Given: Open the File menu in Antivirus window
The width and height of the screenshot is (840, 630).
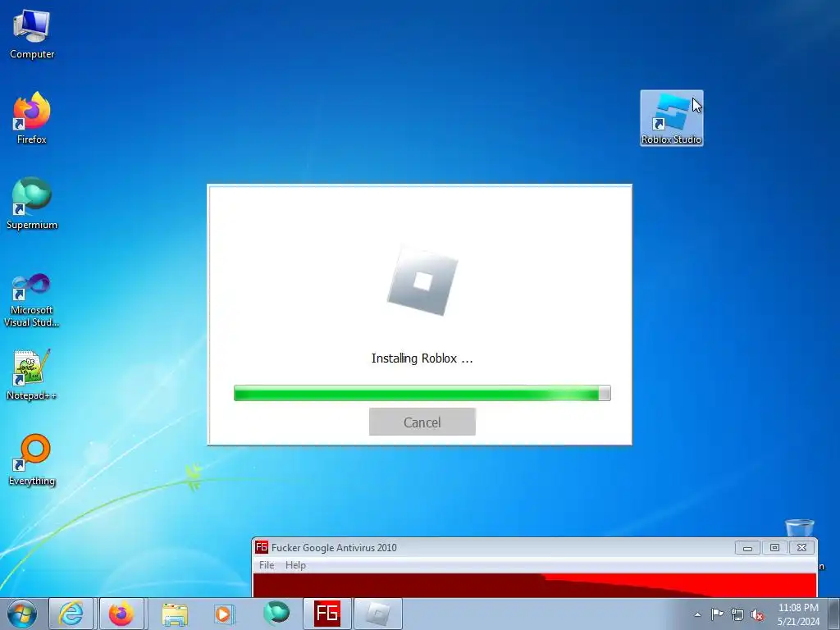Looking at the screenshot, I should [267, 565].
